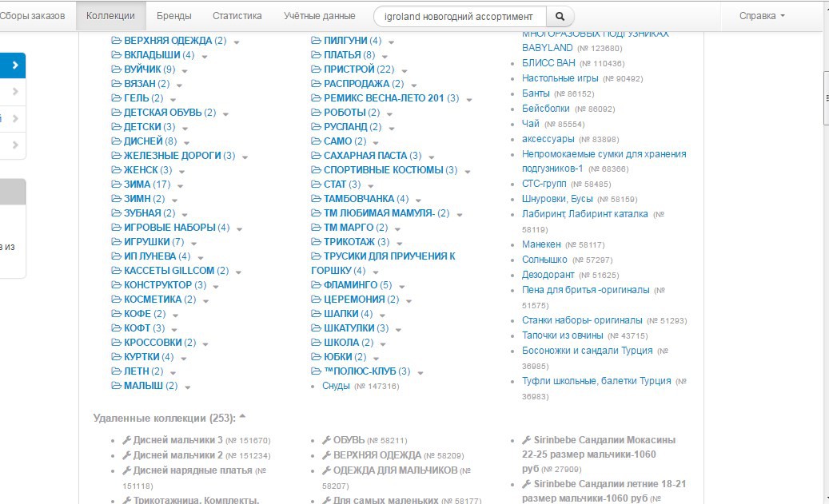Switch to the Коллекции tab
This screenshot has width=829, height=504.
click(110, 16)
